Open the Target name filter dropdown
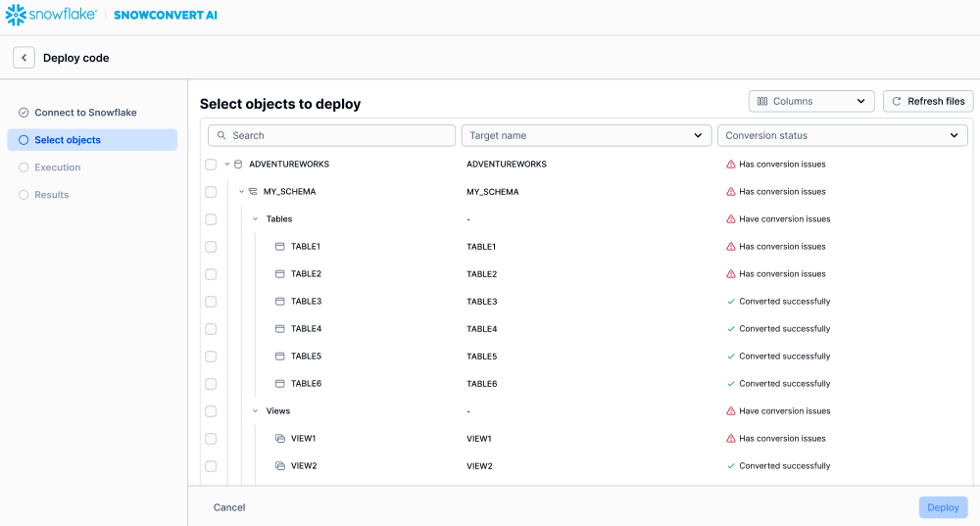Viewport: 980px width, 526px height. (586, 135)
